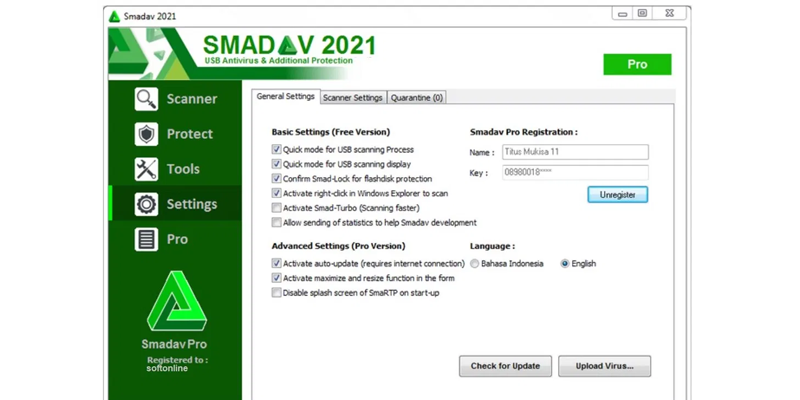Open the Quarantine (0) tab

coord(417,97)
